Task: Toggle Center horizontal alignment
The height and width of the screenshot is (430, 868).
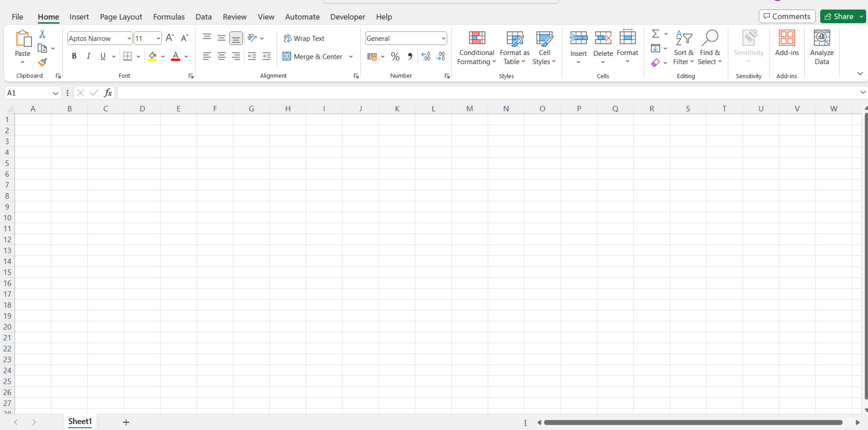Action: click(221, 56)
